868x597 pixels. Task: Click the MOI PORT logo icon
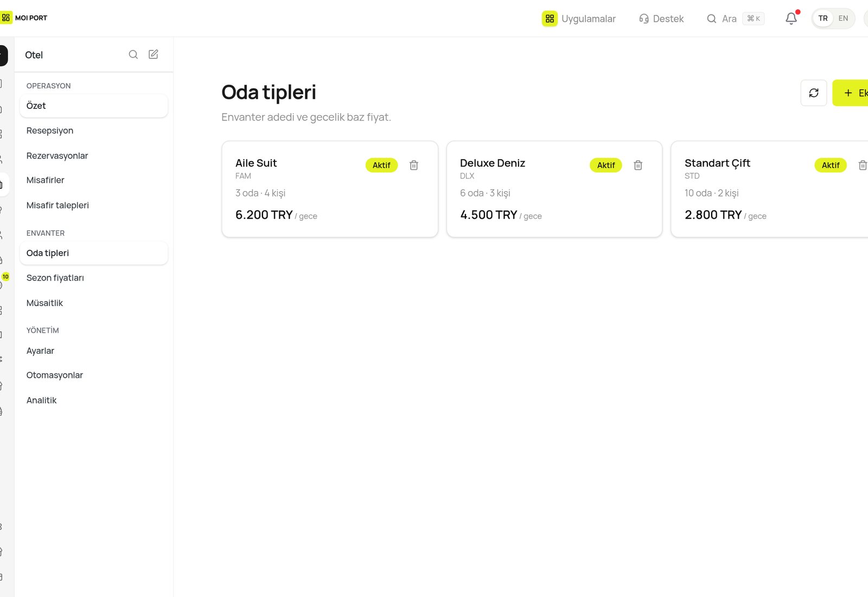6,18
